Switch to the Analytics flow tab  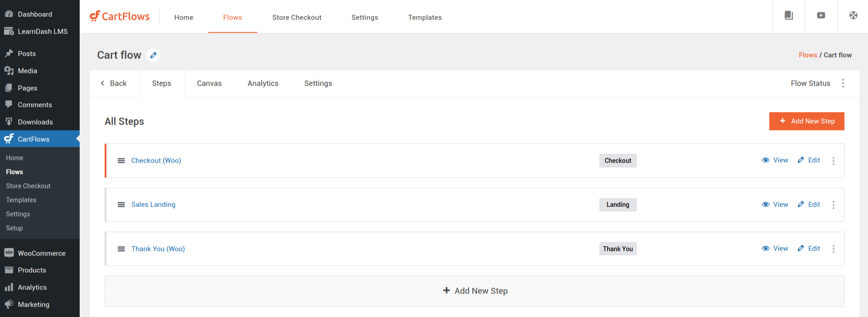pyautogui.click(x=263, y=83)
